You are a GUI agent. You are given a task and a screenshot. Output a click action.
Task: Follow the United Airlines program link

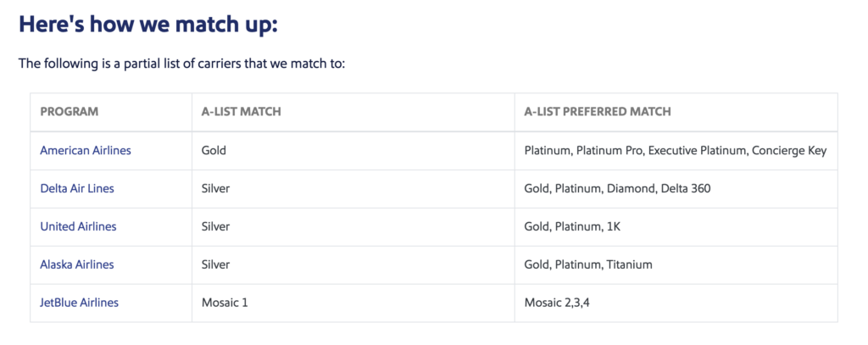78,226
